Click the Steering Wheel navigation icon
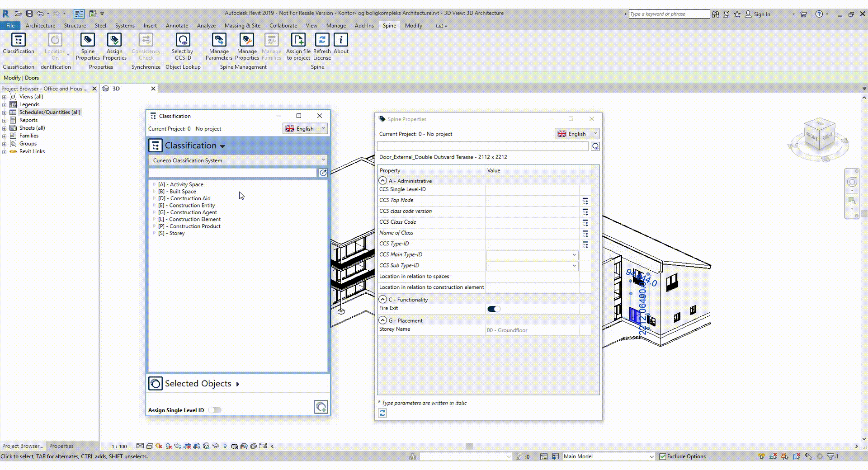Screen dimensions: 868x470 pos(852,182)
